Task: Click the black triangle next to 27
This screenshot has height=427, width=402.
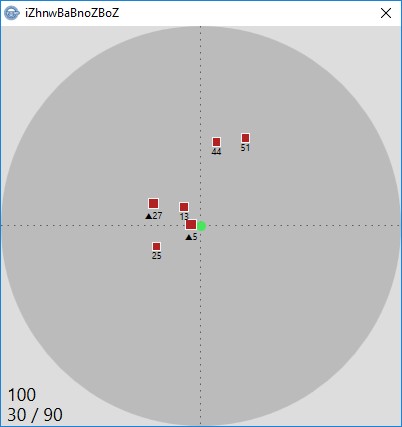Action: click(x=149, y=216)
